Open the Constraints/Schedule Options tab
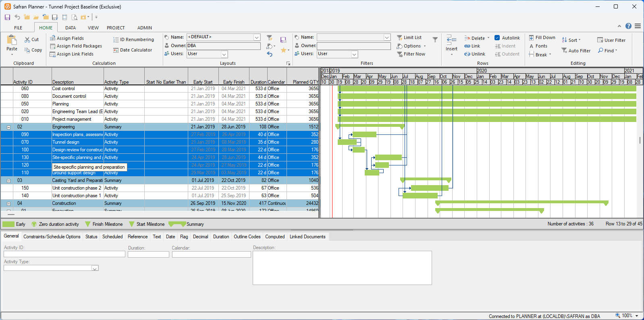This screenshot has height=320, width=644. (x=52, y=237)
